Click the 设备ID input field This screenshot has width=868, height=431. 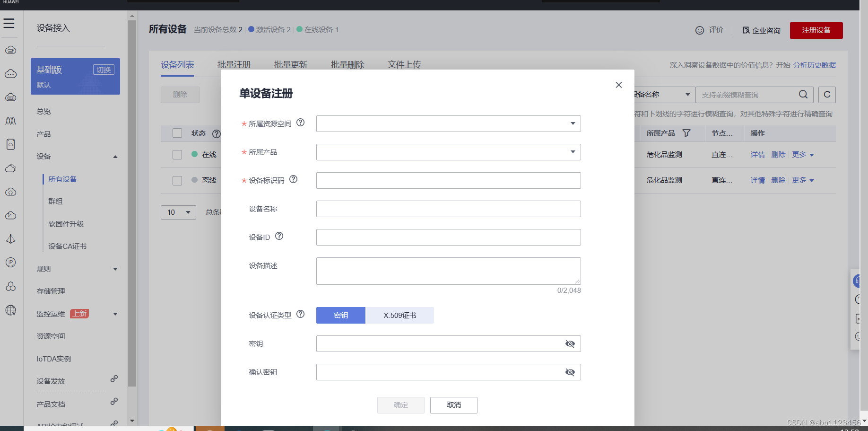[449, 237]
